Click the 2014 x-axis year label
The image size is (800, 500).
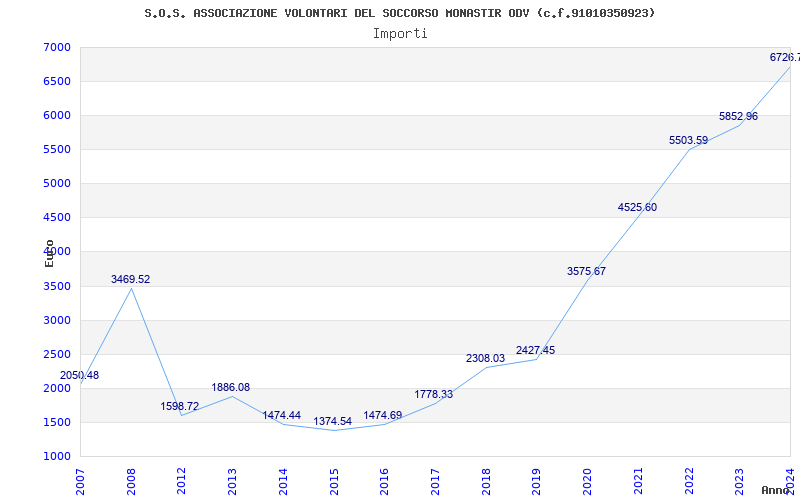click(x=283, y=481)
